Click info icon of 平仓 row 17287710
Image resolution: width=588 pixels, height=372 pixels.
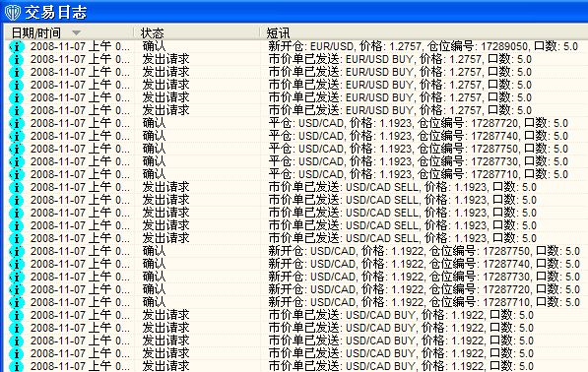tap(16, 174)
